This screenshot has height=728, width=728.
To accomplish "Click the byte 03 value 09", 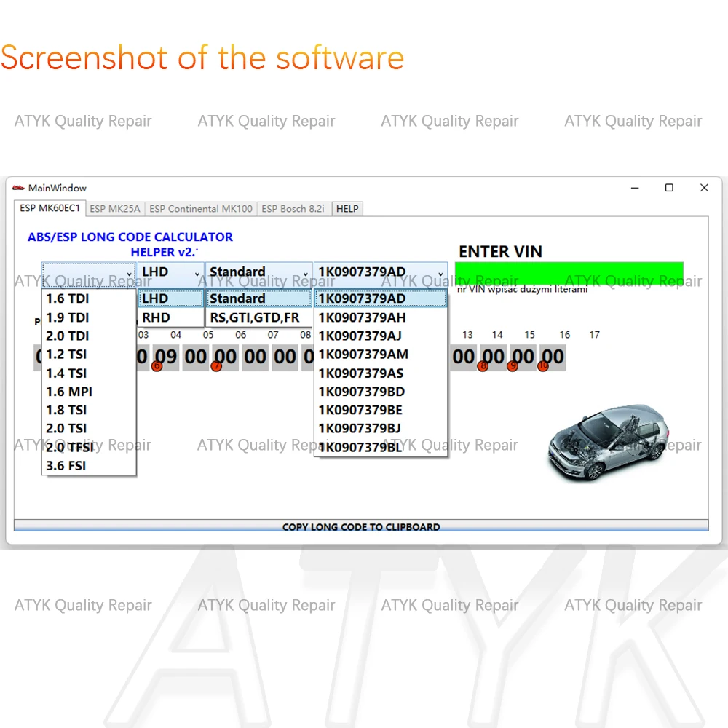I will [x=166, y=357].
